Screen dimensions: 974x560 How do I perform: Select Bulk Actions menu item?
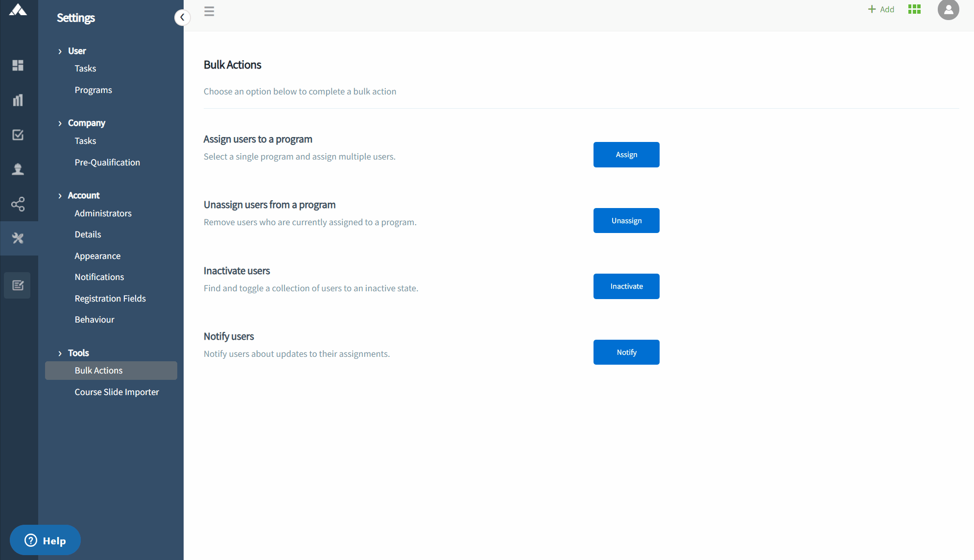pos(111,371)
